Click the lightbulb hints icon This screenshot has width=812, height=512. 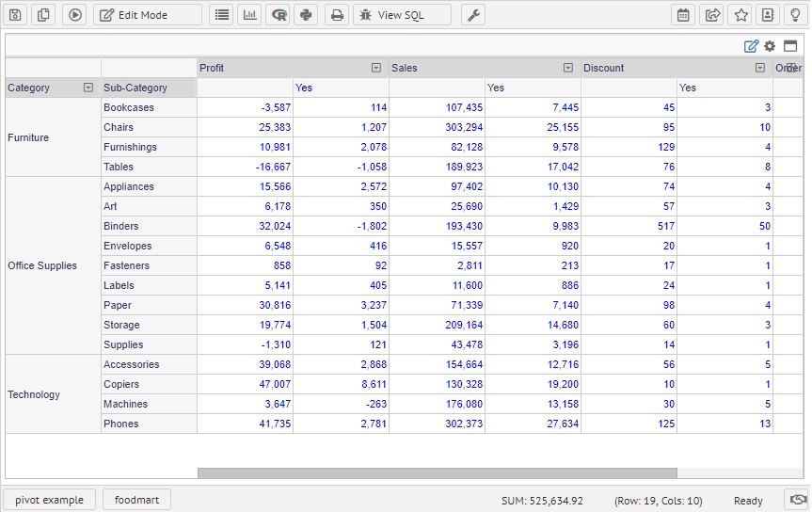[x=796, y=15]
